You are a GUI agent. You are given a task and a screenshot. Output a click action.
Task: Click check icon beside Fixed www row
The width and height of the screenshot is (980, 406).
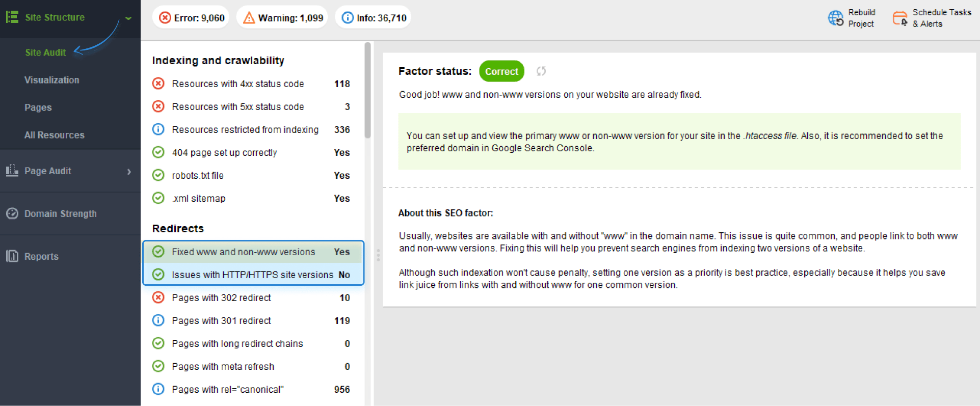coord(158,252)
